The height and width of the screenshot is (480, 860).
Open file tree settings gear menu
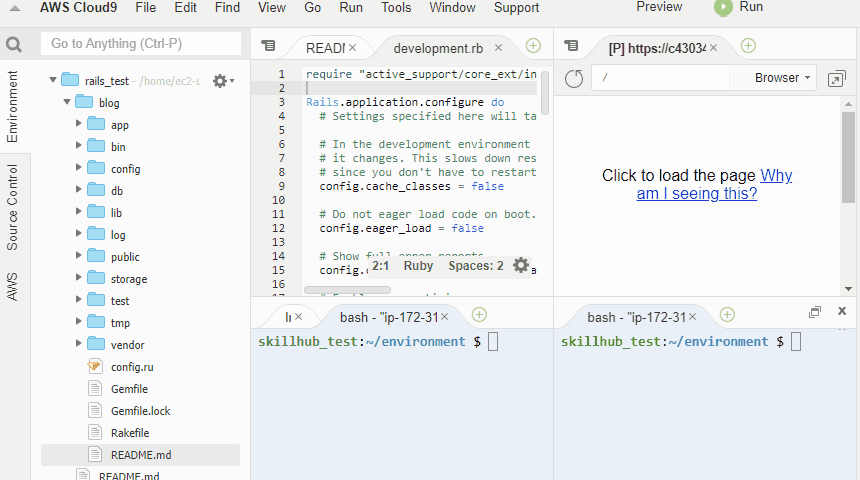click(223, 81)
